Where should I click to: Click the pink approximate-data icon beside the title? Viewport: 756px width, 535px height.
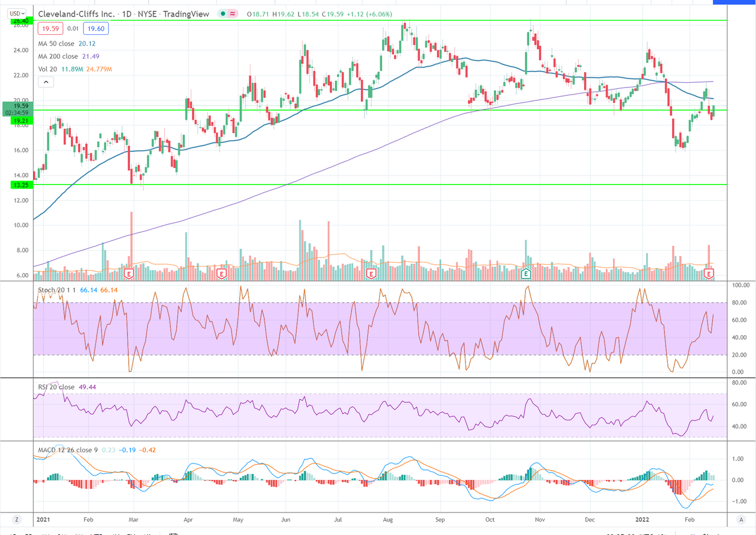(x=233, y=13)
